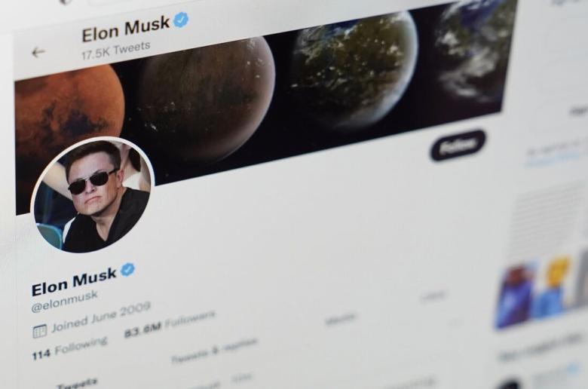The width and height of the screenshot is (588, 389).
Task: Open the 83.6M Followers list
Action: pyautogui.click(x=170, y=323)
